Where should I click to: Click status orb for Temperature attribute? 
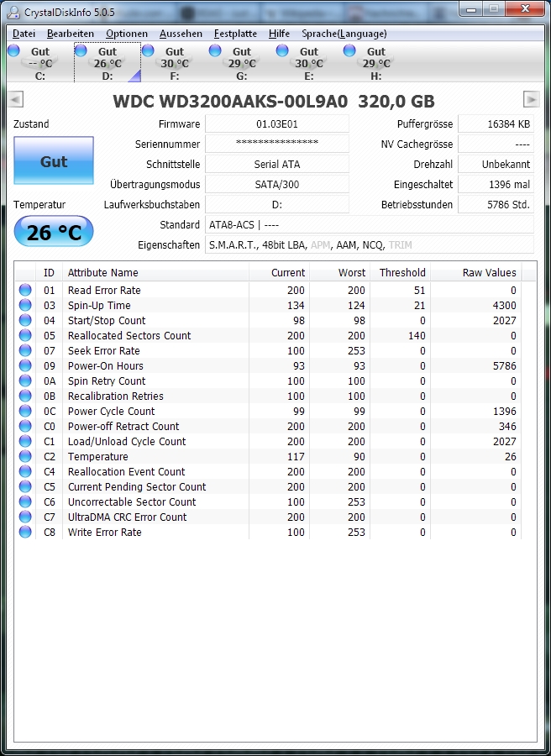25,456
